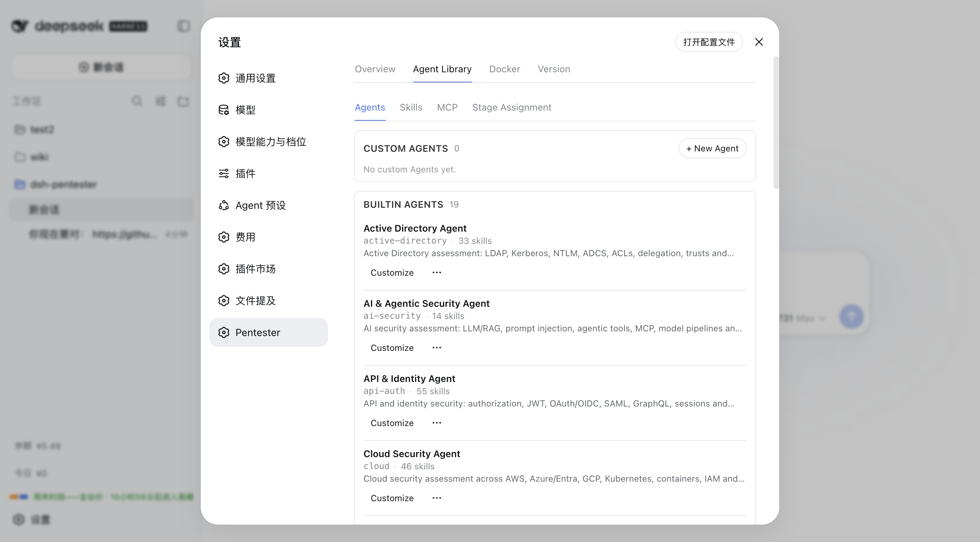Screen dimensions: 980x542
Task: Open 插件市场 plugin marketplace
Action: pyautogui.click(x=268, y=269)
